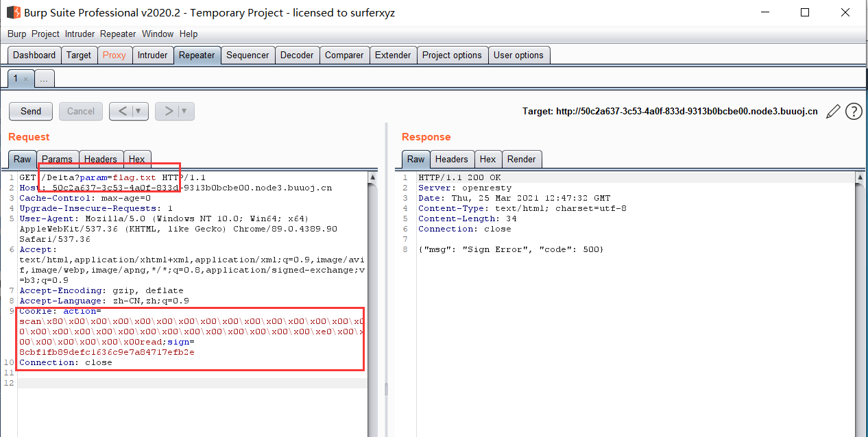Select the Request Params tab
Screen dimensions: 868x437
tap(57, 159)
